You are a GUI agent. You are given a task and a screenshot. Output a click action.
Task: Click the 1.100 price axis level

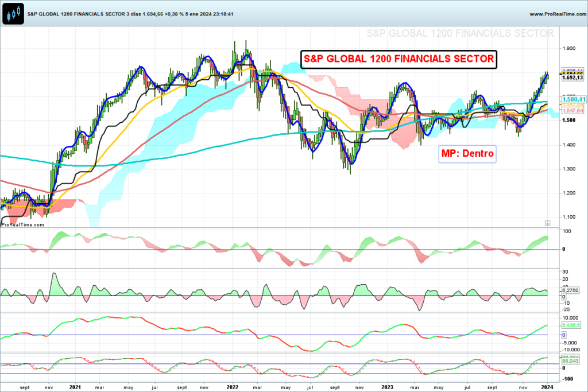[x=569, y=217]
